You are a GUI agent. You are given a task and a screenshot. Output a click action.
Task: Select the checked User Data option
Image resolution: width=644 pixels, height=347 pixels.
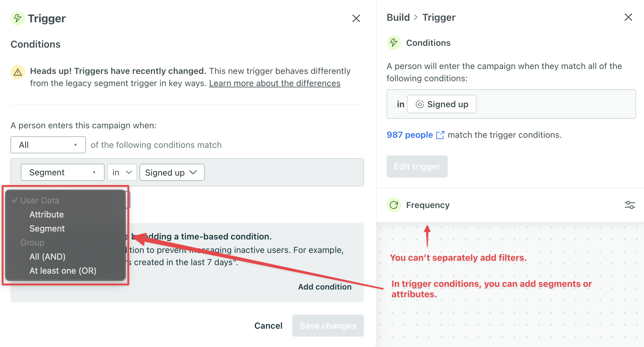(x=39, y=200)
